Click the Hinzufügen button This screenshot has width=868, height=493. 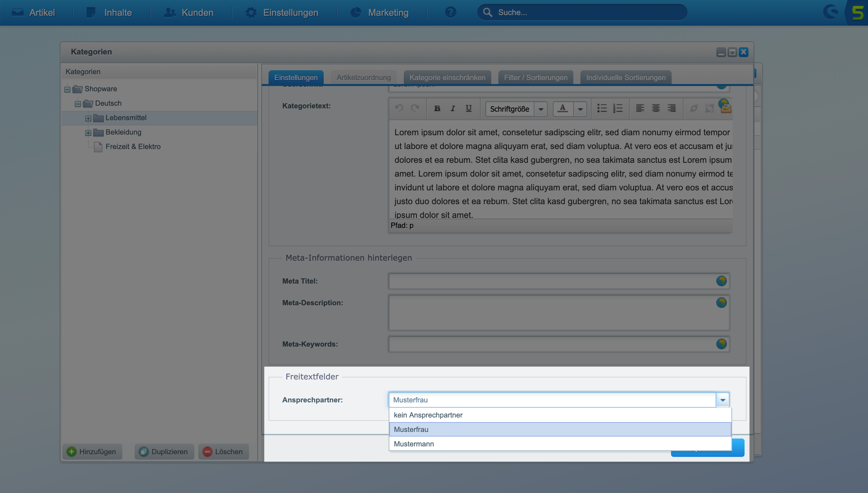tap(92, 452)
